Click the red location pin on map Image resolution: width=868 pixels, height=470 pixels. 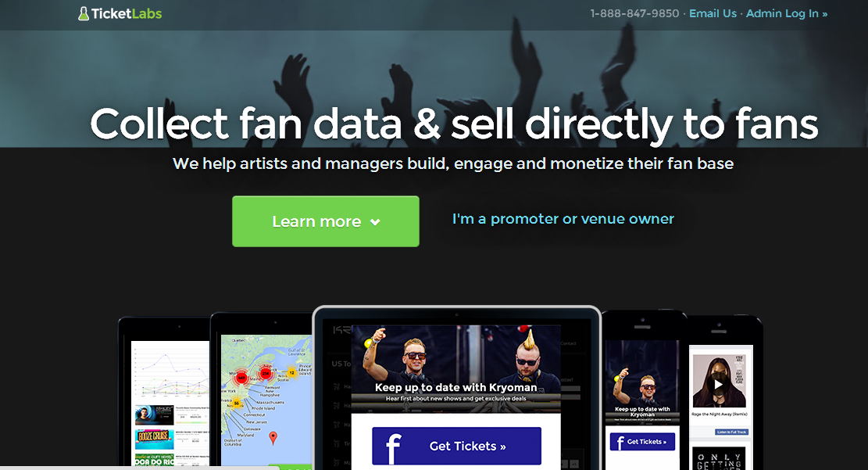(x=273, y=439)
